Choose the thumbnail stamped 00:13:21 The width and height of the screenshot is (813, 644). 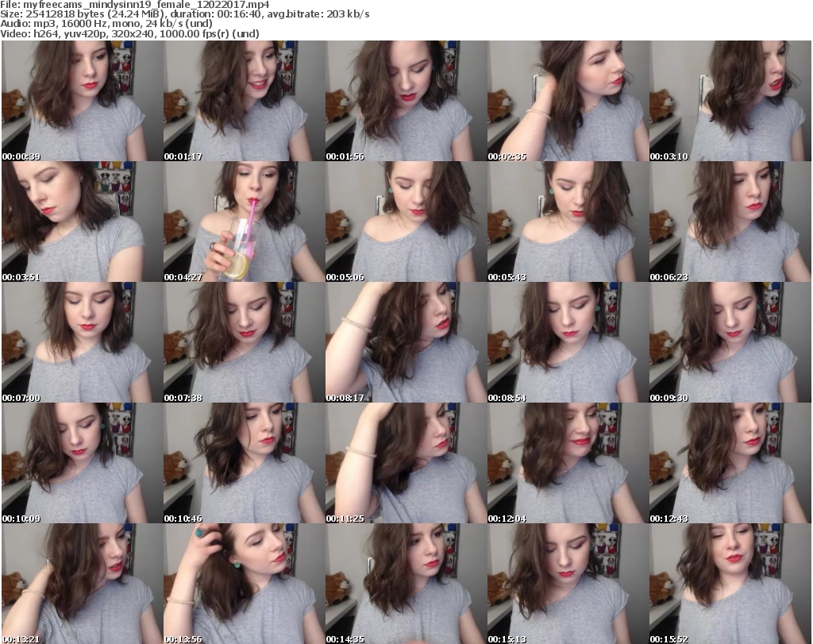coord(83,584)
